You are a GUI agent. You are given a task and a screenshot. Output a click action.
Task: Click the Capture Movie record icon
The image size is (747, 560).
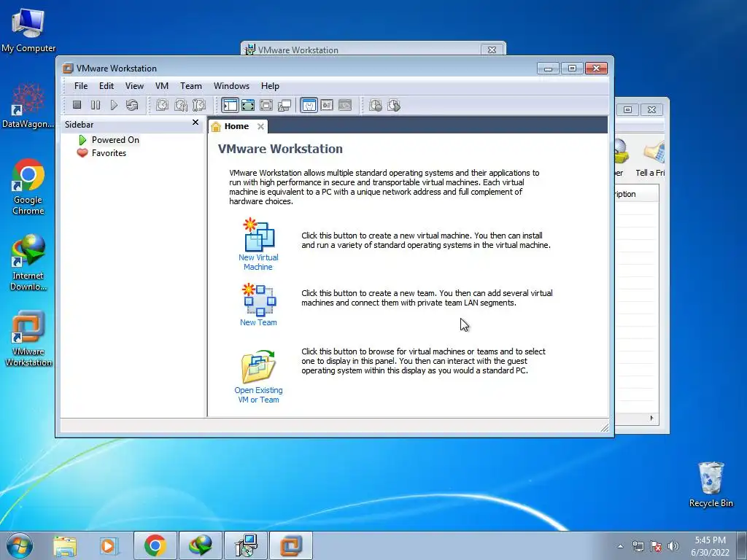tap(376, 105)
